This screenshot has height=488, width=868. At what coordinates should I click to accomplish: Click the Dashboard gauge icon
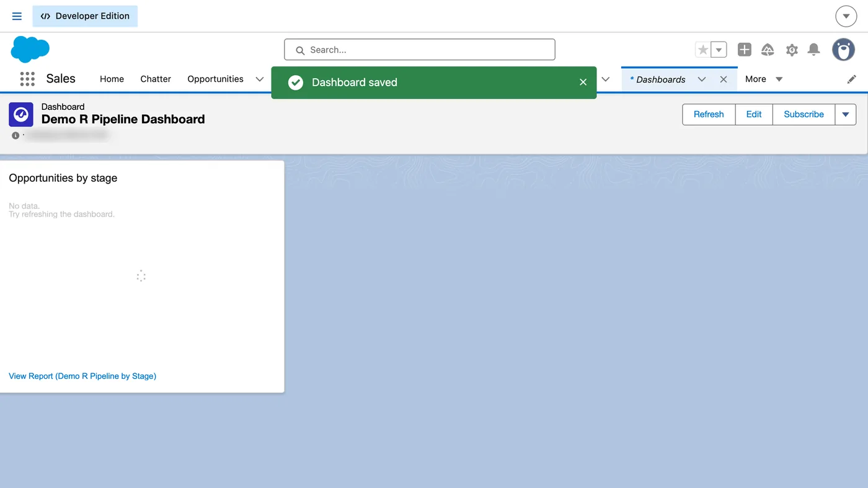coord(21,115)
